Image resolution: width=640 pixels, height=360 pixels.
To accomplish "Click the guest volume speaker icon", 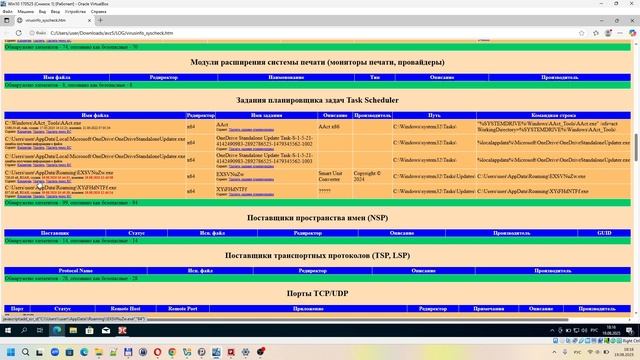I will [584, 330].
